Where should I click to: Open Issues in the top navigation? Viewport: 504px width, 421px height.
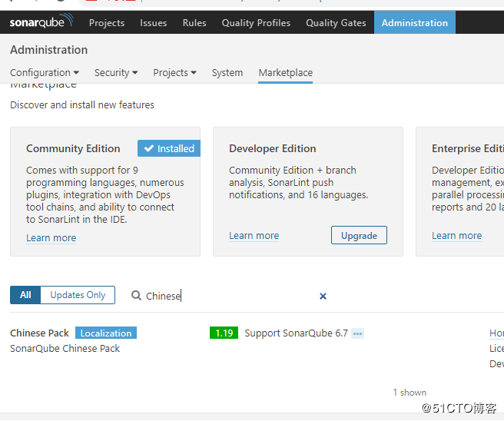coord(154,22)
